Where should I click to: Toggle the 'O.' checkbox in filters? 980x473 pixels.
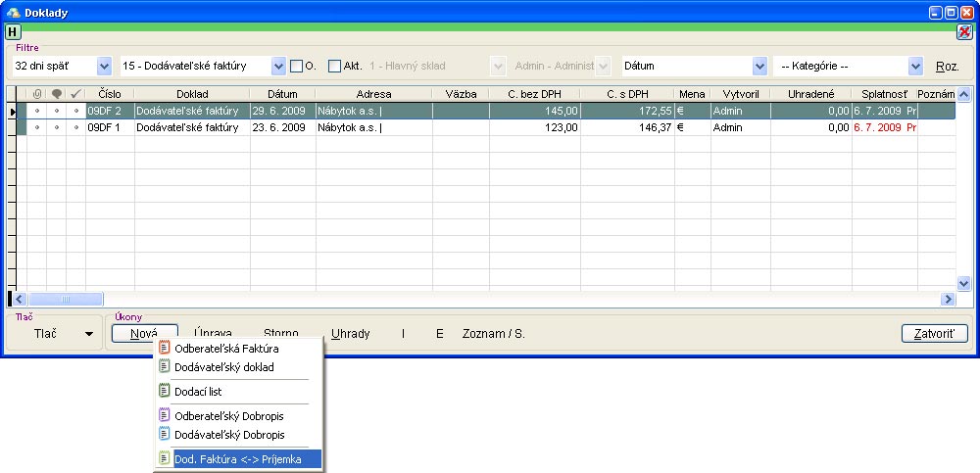pyautogui.click(x=297, y=67)
